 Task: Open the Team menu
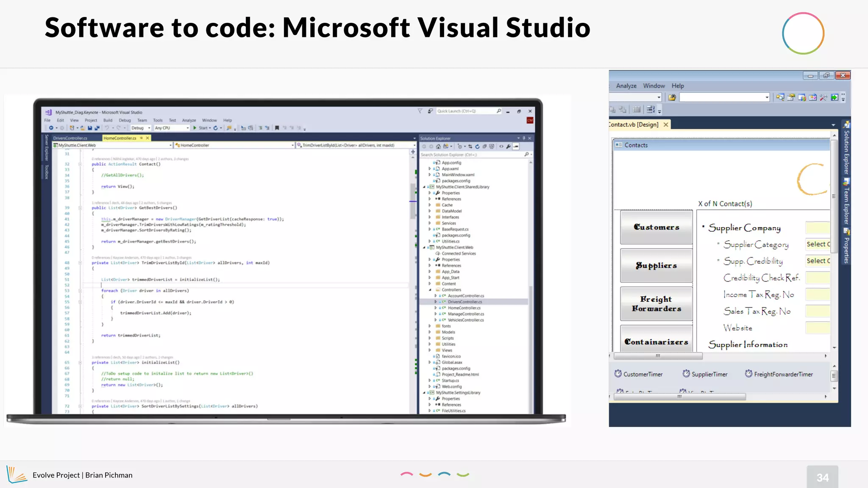[x=142, y=120]
